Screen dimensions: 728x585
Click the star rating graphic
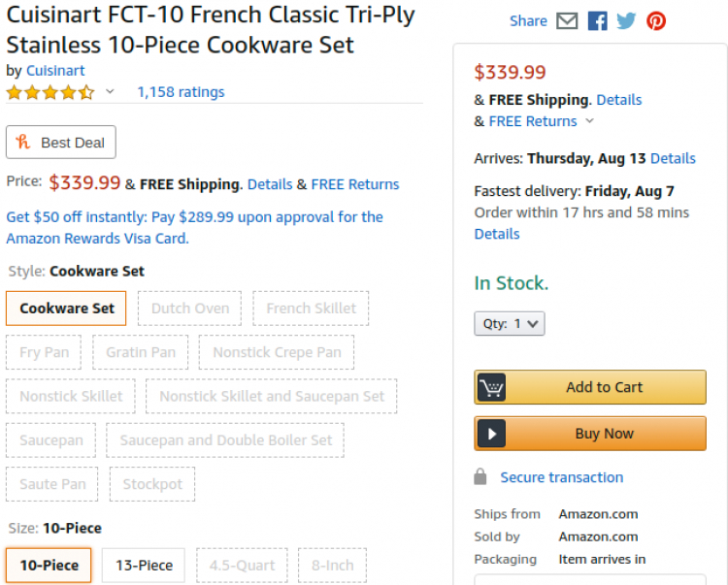(x=50, y=92)
